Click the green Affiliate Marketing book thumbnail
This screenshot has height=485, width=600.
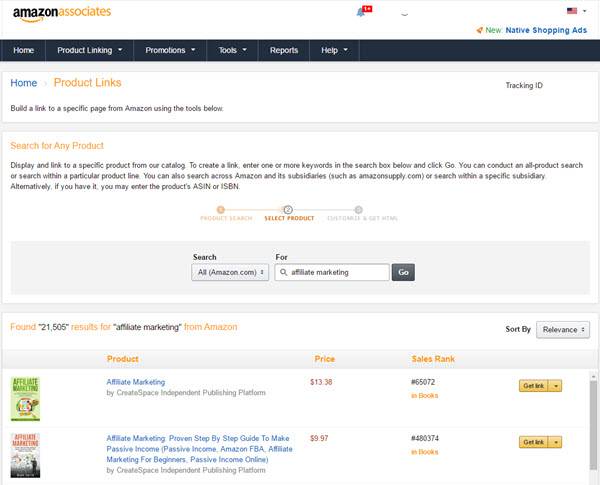[x=25, y=399]
